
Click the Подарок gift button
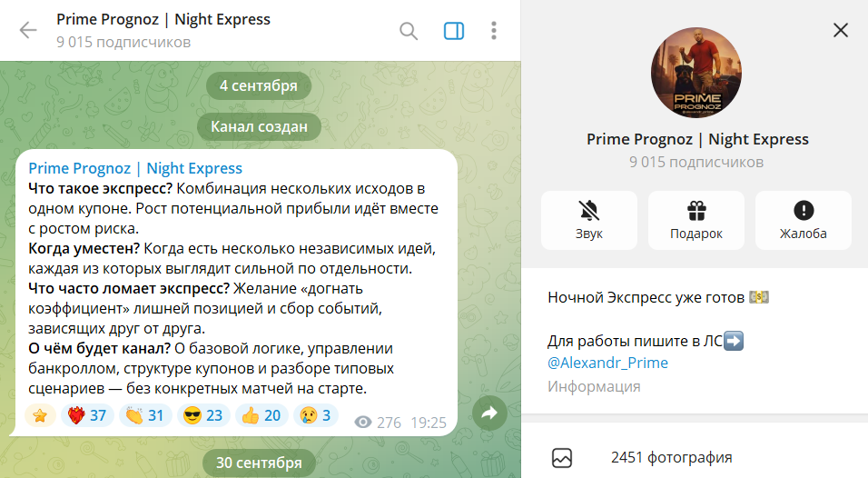click(x=696, y=221)
